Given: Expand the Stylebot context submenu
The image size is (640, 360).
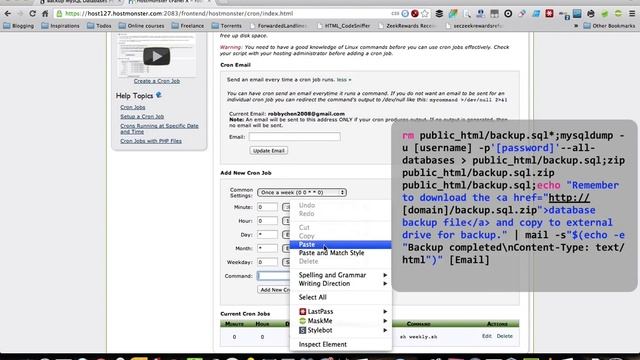Looking at the screenshot, I should 341,330.
